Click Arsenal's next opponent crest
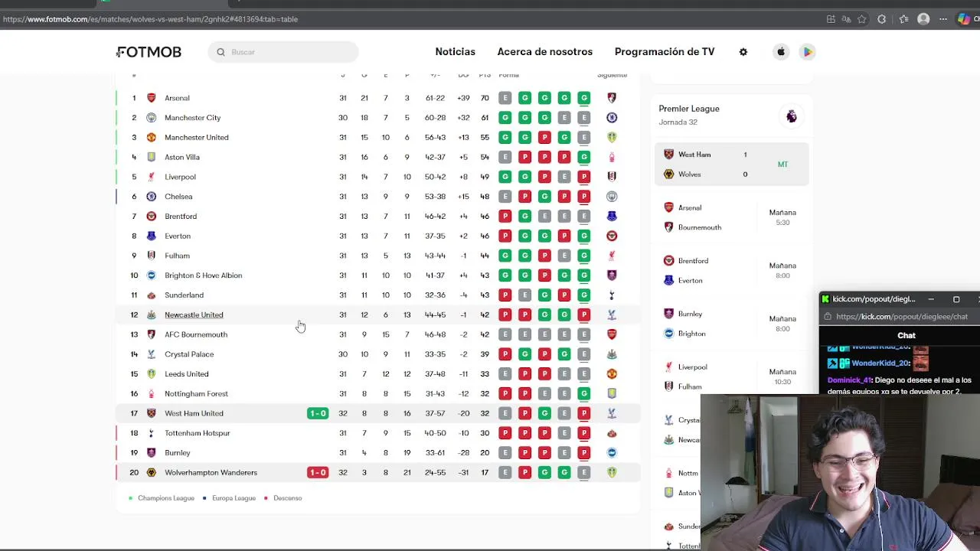Screen dimensions: 980x551 coord(612,98)
